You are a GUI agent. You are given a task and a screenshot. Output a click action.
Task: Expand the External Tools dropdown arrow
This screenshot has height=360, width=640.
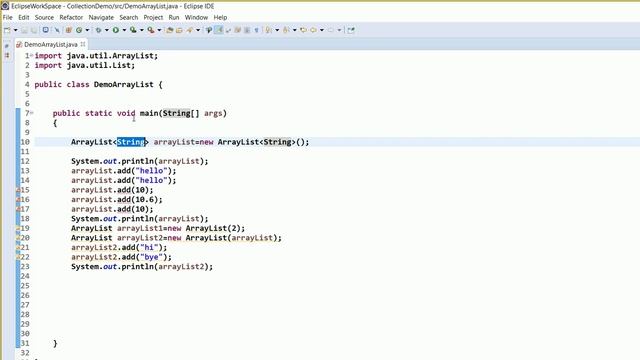click(x=159, y=30)
